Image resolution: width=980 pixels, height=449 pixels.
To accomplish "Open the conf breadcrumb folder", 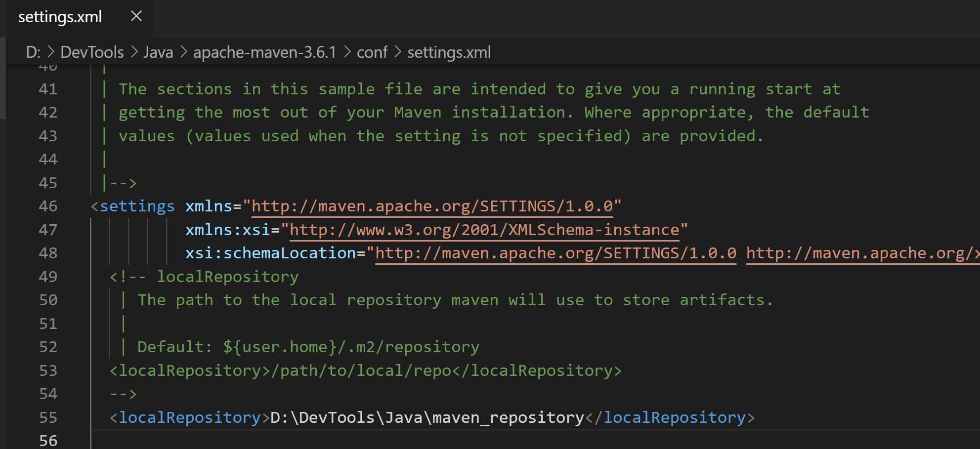I will 372,52.
